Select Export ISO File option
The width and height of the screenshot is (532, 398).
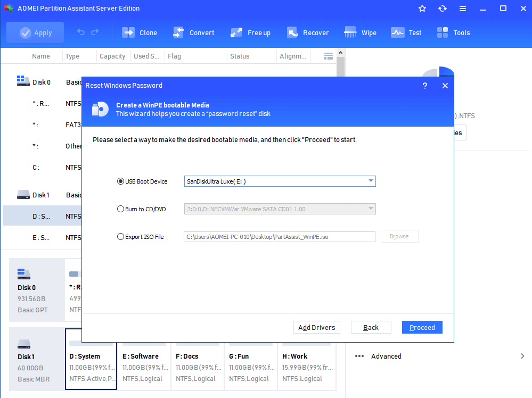pos(141,237)
